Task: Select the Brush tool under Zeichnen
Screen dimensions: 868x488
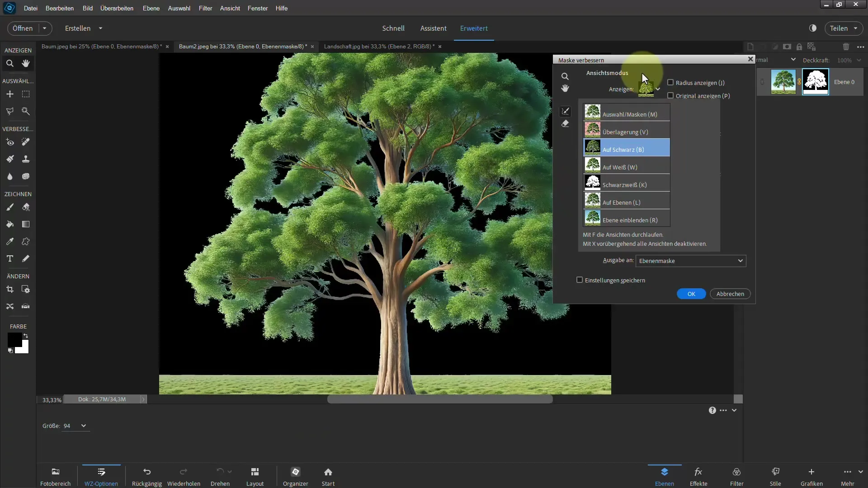Action: tap(10, 207)
